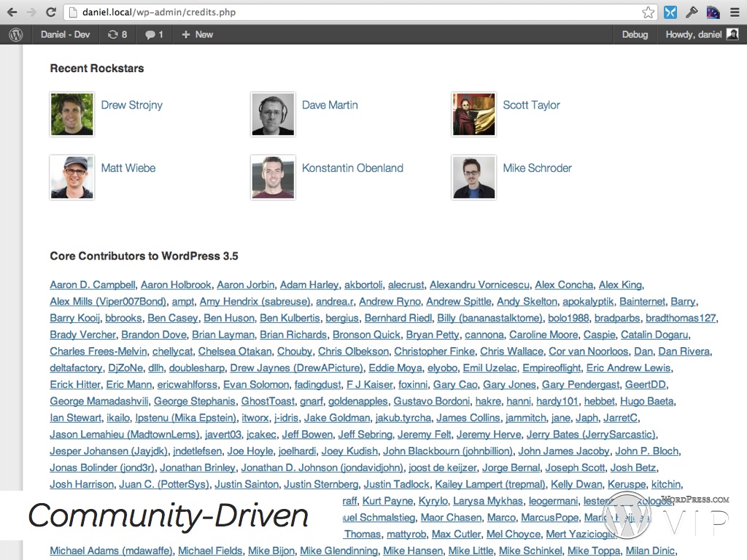
Task: Open the Chrome hamburger menu
Action: (735, 12)
